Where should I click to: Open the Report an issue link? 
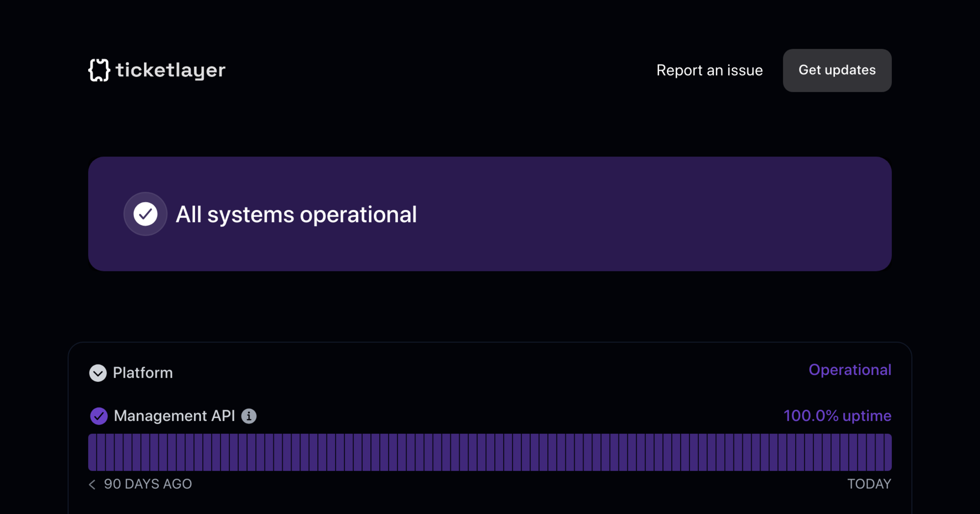(x=709, y=70)
